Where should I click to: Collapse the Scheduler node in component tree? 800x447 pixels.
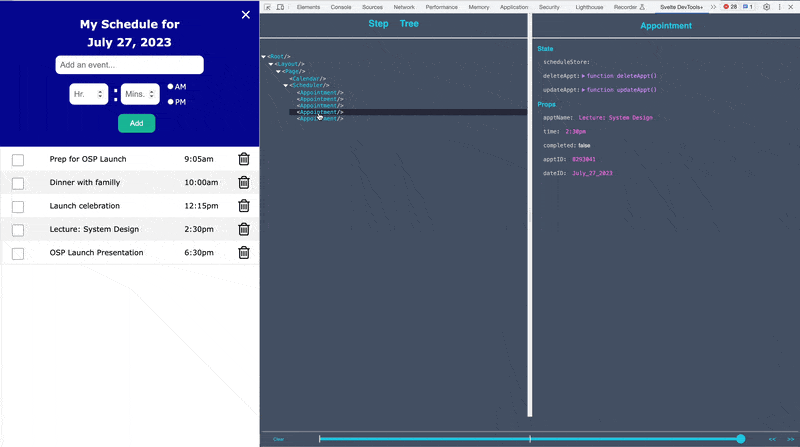(286, 85)
